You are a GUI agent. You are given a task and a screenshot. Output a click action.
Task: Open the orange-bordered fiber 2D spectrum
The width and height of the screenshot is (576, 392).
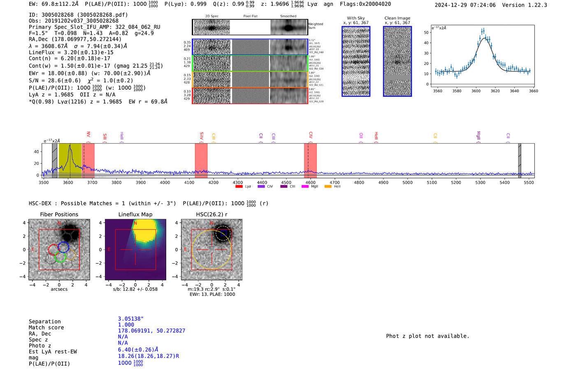pyautogui.click(x=212, y=79)
